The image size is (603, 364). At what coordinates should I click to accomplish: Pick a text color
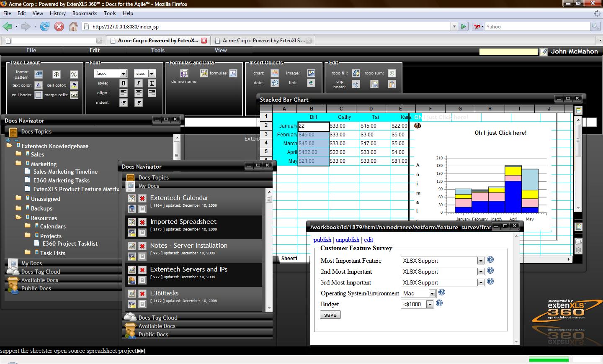[39, 85]
